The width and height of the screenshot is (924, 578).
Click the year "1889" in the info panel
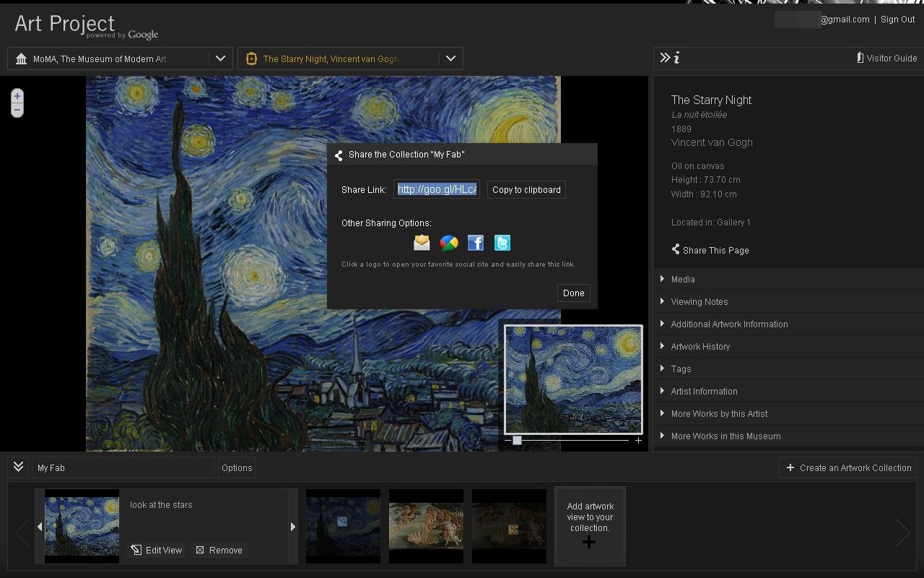tap(681, 129)
